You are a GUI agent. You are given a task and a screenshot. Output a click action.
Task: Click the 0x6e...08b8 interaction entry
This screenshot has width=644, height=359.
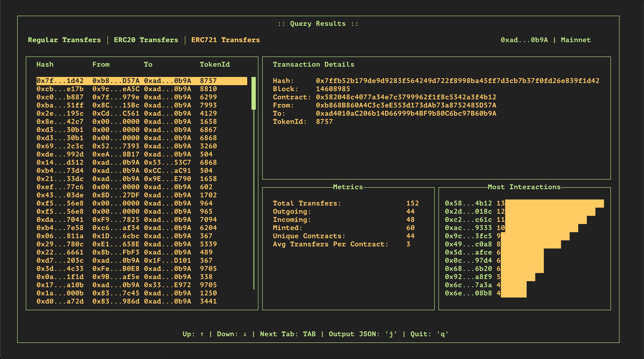pyautogui.click(x=486, y=293)
